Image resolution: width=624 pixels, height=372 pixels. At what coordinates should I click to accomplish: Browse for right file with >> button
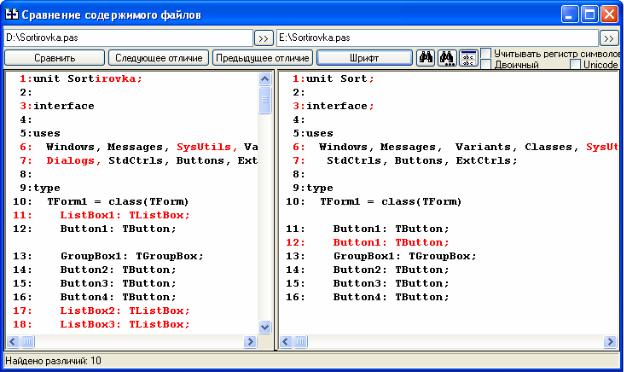coord(609,38)
